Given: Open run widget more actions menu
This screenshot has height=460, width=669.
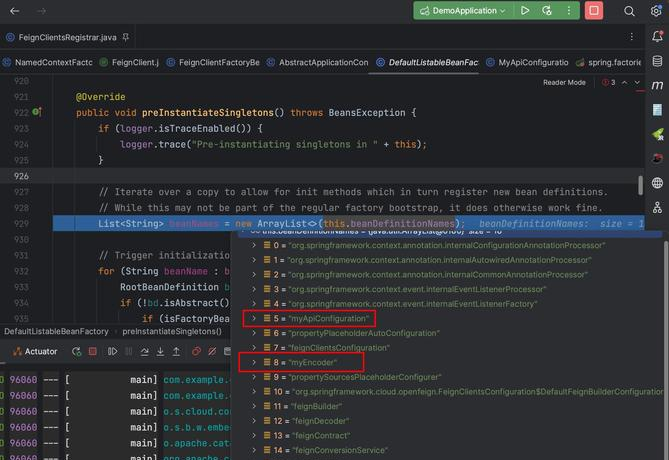Looking at the screenshot, I should 569,11.
